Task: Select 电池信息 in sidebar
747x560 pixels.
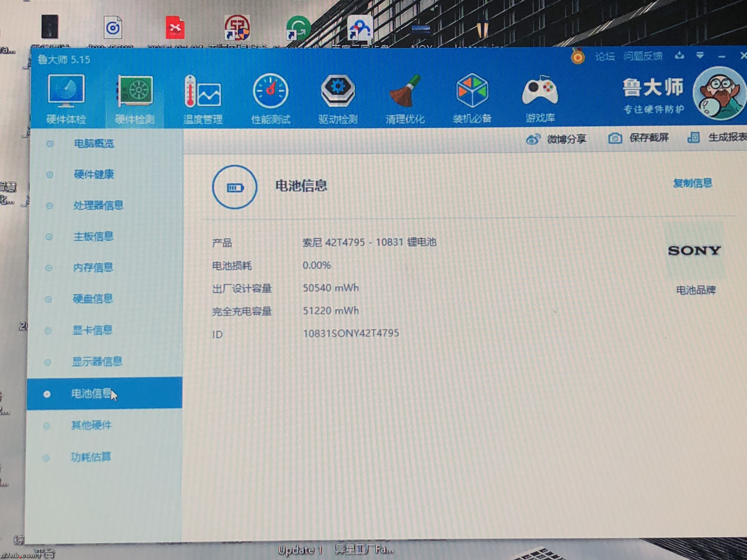Action: point(104,394)
